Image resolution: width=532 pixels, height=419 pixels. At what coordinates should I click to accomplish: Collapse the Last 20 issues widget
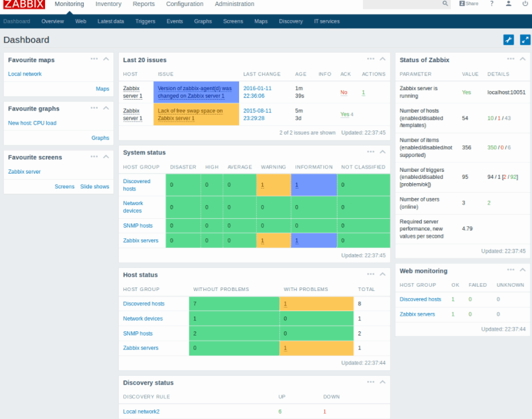click(383, 59)
